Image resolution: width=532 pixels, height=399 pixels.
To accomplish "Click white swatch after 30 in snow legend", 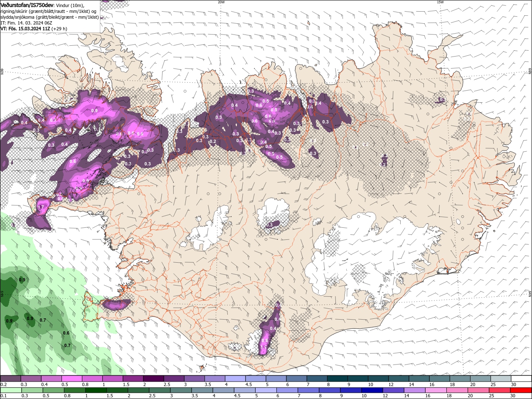I will pos(521,379).
